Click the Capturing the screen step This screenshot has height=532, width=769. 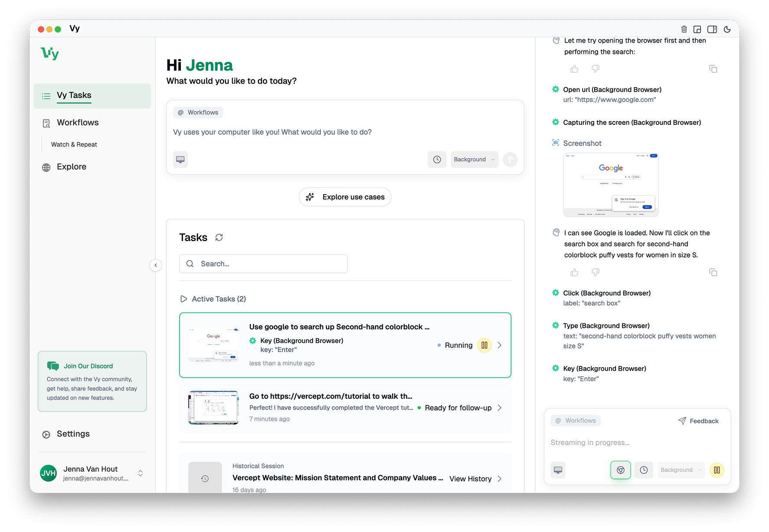click(632, 122)
